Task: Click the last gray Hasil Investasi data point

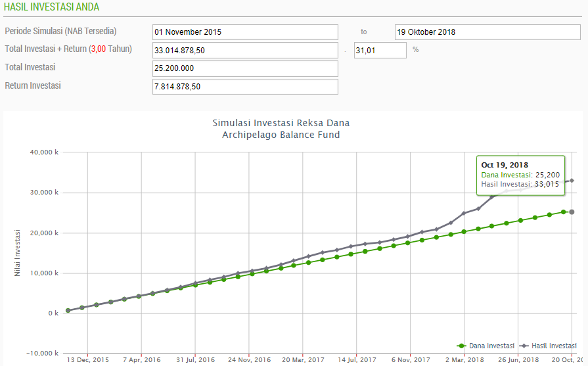Action: coord(572,181)
